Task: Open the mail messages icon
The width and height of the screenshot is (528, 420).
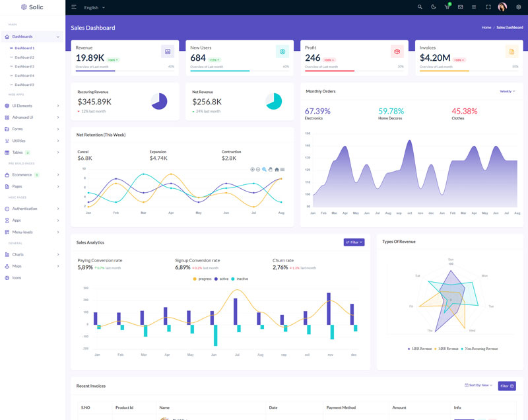Action: pyautogui.click(x=460, y=7)
